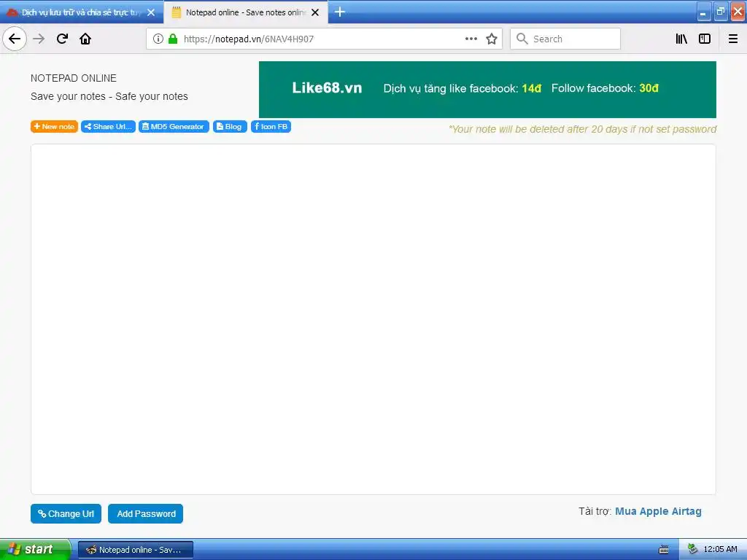Screen dimensions: 747x560
Task: Open the Blog link button
Action: pos(230,126)
